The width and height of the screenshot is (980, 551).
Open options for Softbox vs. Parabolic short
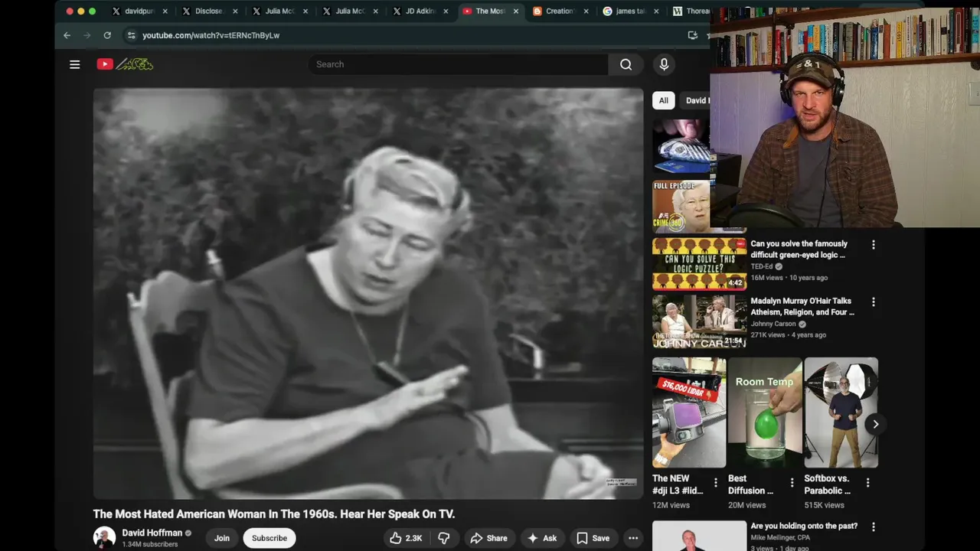[867, 483]
